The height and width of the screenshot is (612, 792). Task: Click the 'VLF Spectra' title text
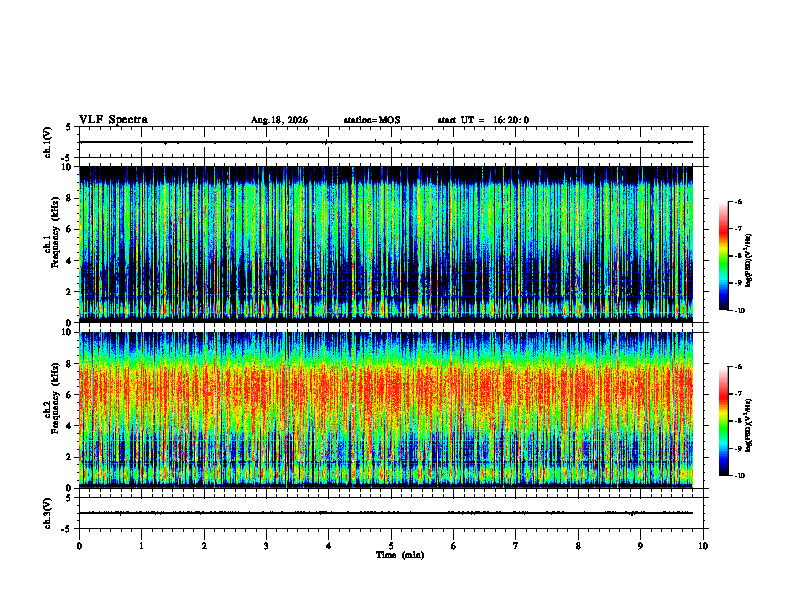tap(113, 120)
